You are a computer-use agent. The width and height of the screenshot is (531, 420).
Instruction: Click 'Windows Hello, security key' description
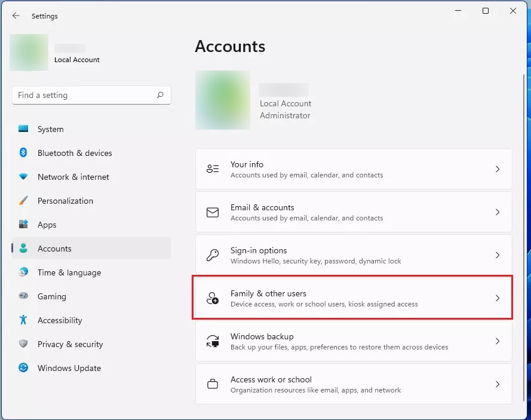coord(315,261)
